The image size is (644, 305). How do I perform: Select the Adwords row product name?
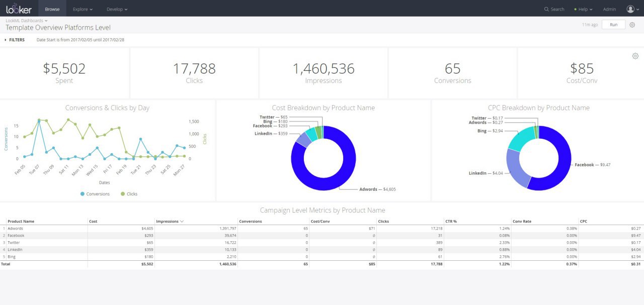pos(16,228)
